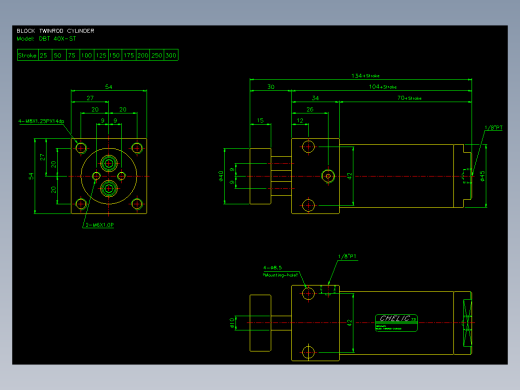Select the '250' cell in the stroke table
520x390 pixels.
157,55
